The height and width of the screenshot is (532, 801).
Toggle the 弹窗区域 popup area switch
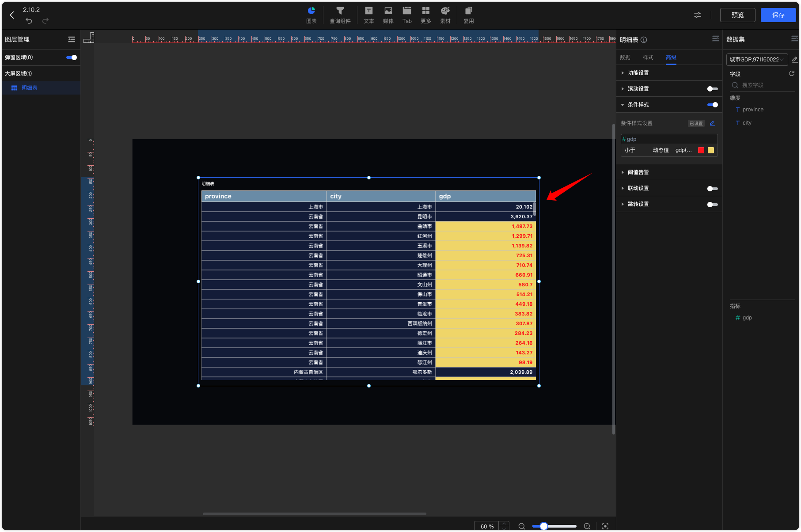point(72,57)
